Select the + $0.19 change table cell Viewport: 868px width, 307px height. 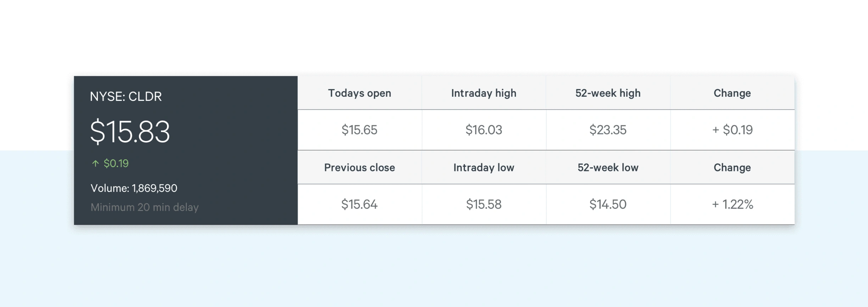click(732, 130)
